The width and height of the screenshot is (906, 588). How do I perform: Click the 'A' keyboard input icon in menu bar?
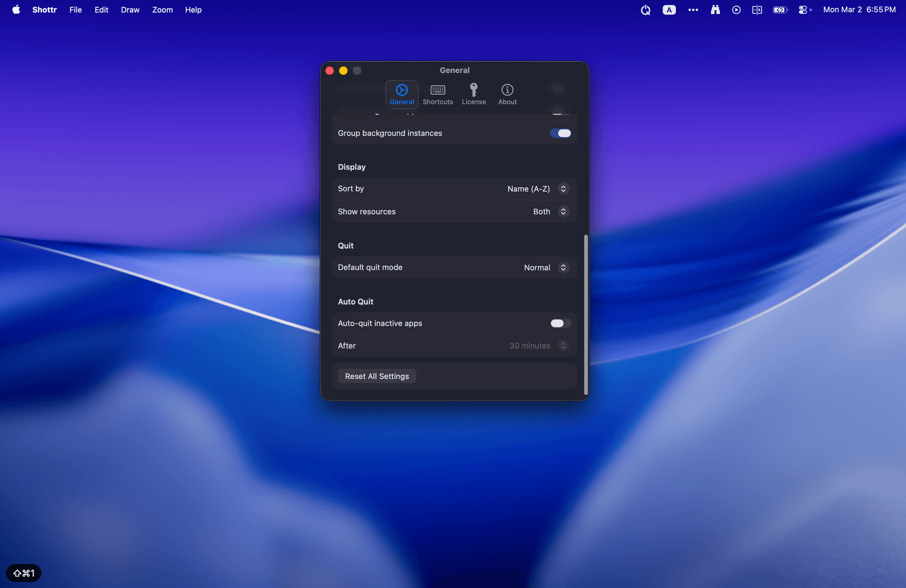tap(669, 9)
